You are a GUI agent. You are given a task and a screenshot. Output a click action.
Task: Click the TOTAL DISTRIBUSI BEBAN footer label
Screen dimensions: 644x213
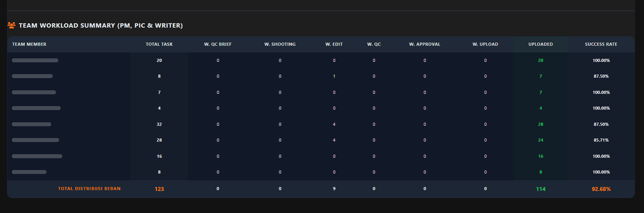(x=89, y=189)
